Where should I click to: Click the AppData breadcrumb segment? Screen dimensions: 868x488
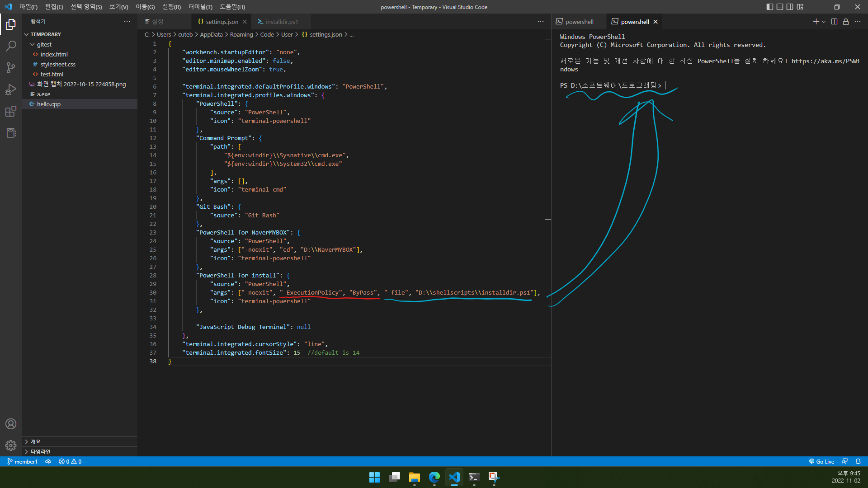[211, 34]
